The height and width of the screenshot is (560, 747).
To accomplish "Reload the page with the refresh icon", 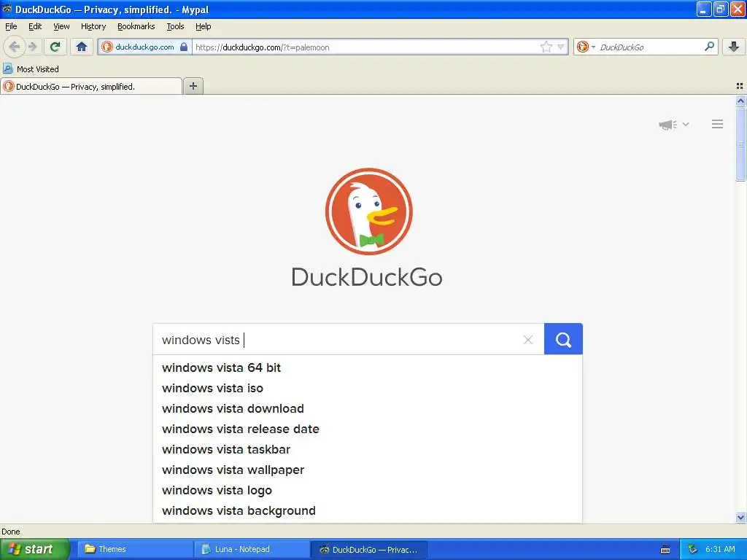I will click(x=55, y=47).
